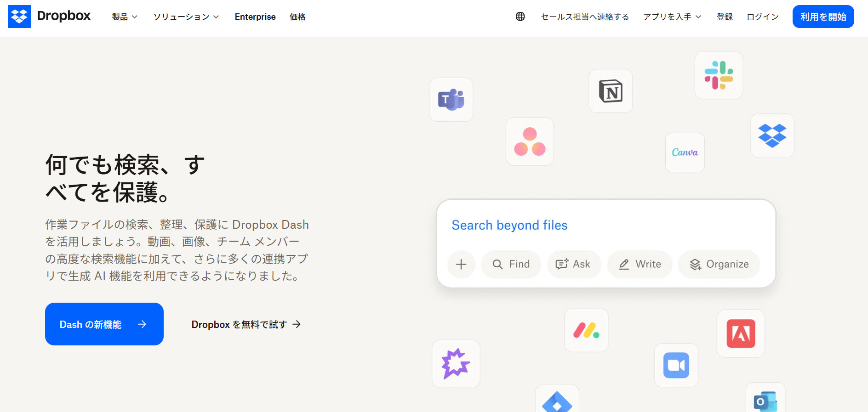
Task: Click the 登録 sign-up link
Action: 725,17
